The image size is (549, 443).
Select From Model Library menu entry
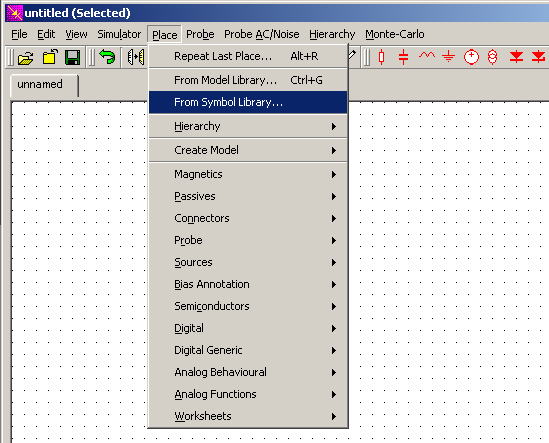pos(248,80)
